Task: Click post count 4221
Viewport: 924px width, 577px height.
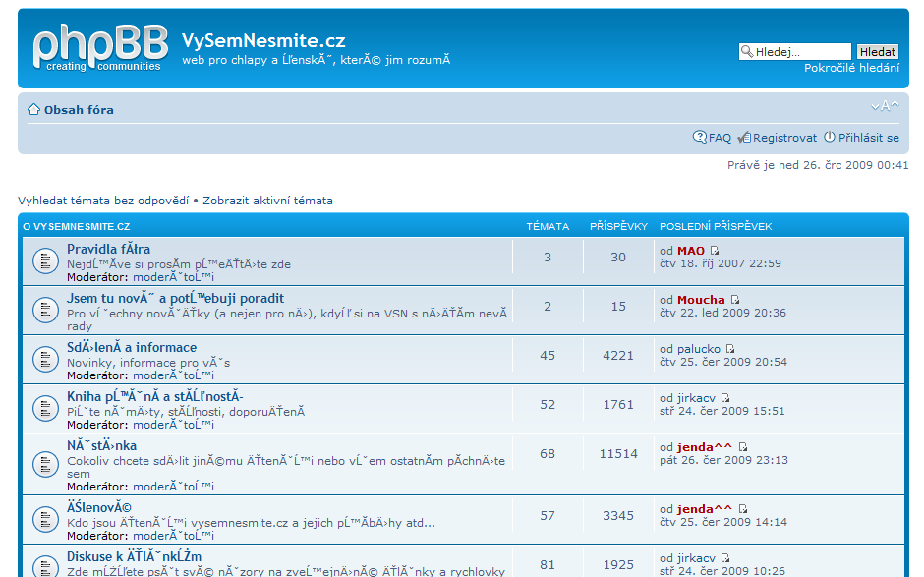Action: pos(618,356)
